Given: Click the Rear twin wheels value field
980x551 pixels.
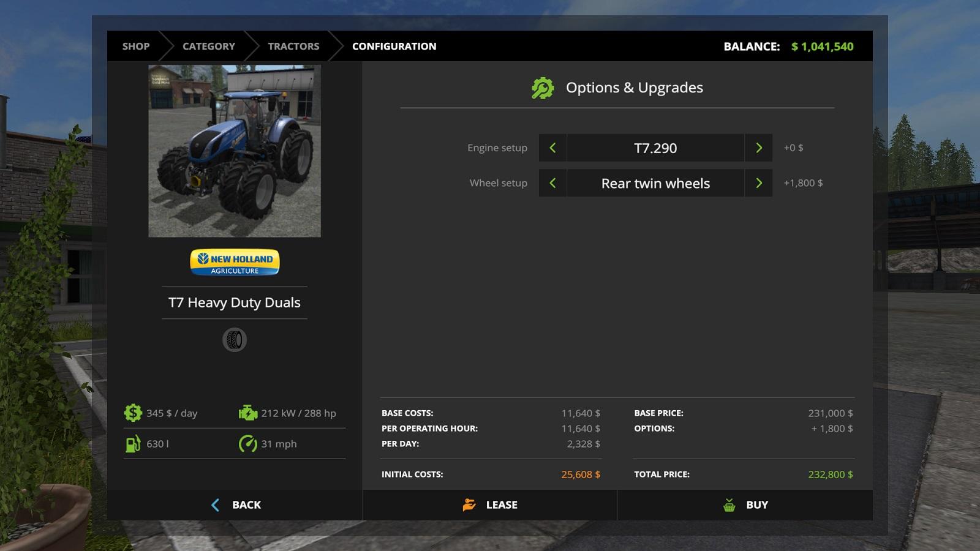Looking at the screenshot, I should click(x=655, y=183).
